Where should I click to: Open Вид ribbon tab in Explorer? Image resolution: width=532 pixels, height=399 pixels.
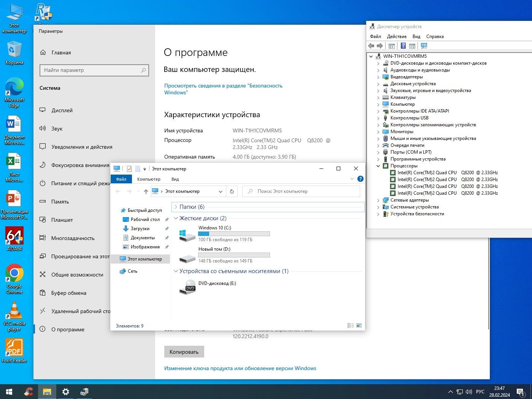coord(175,179)
